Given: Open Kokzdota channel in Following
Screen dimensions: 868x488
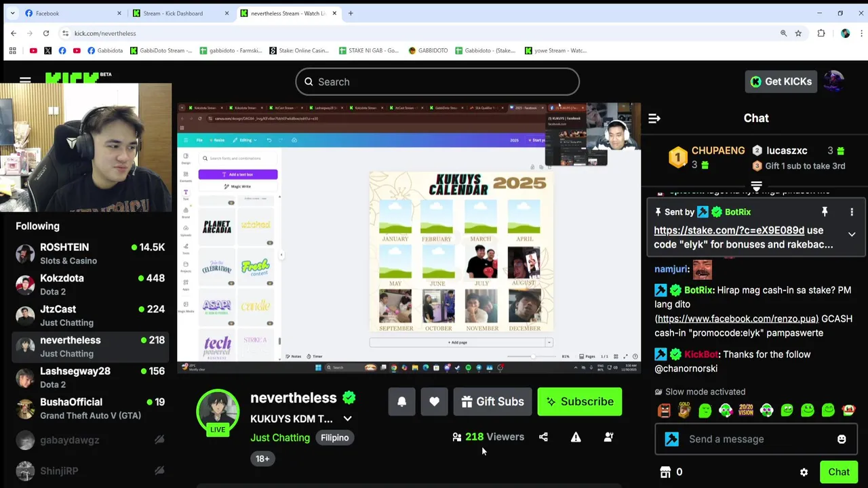Looking at the screenshot, I should [89, 285].
